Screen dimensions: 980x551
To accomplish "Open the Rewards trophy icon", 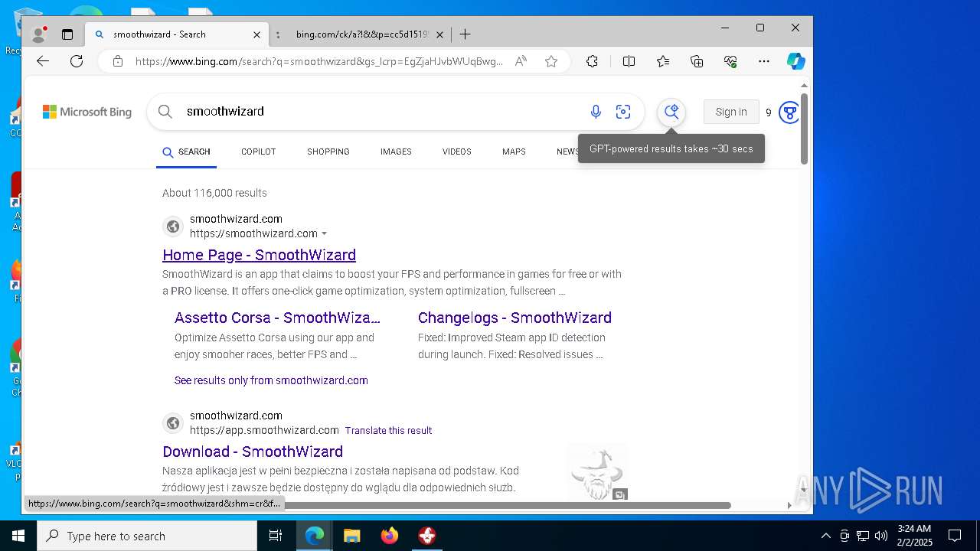I will tap(789, 112).
